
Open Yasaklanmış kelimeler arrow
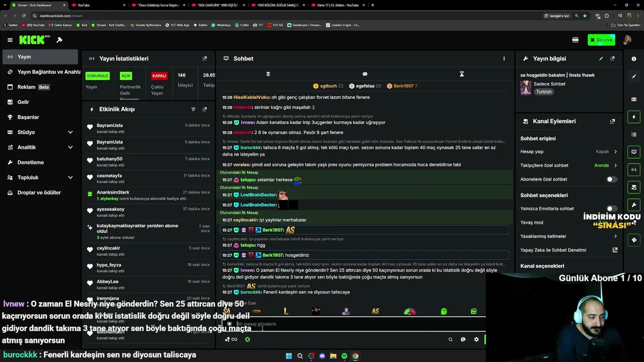tap(615, 236)
